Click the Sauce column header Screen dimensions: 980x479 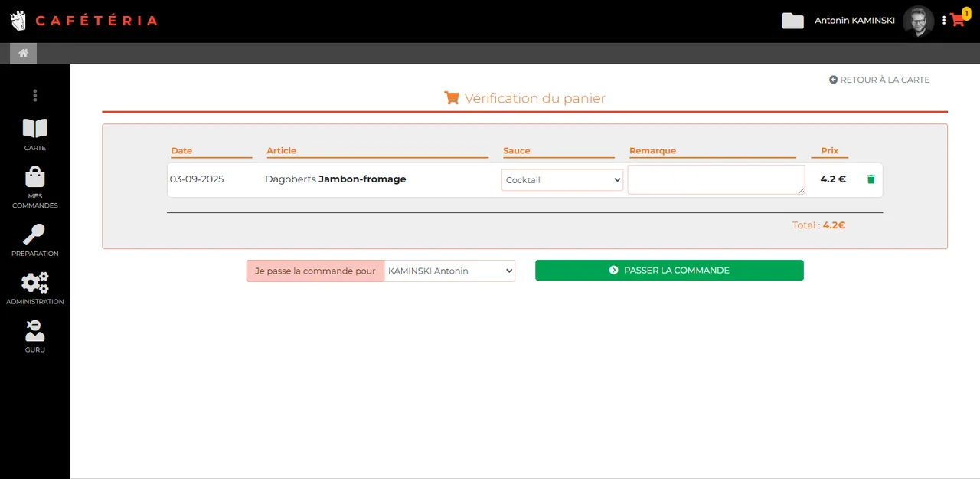[517, 151]
